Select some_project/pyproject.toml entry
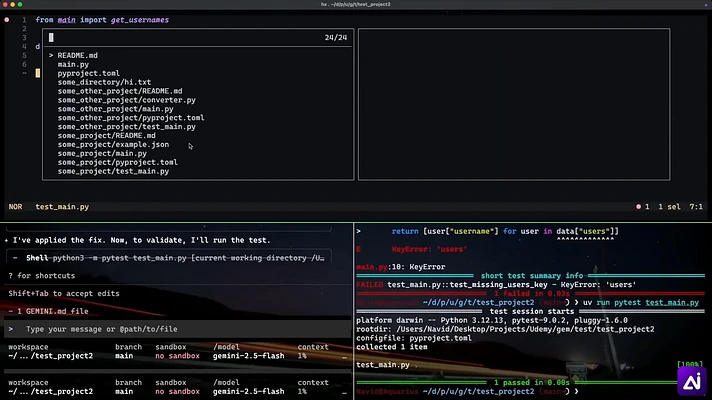Screen dimensions: 712x400 pyautogui.click(x=118, y=162)
